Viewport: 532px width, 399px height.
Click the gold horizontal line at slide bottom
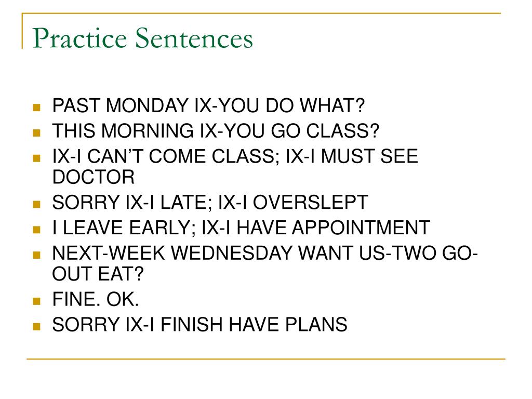click(266, 358)
